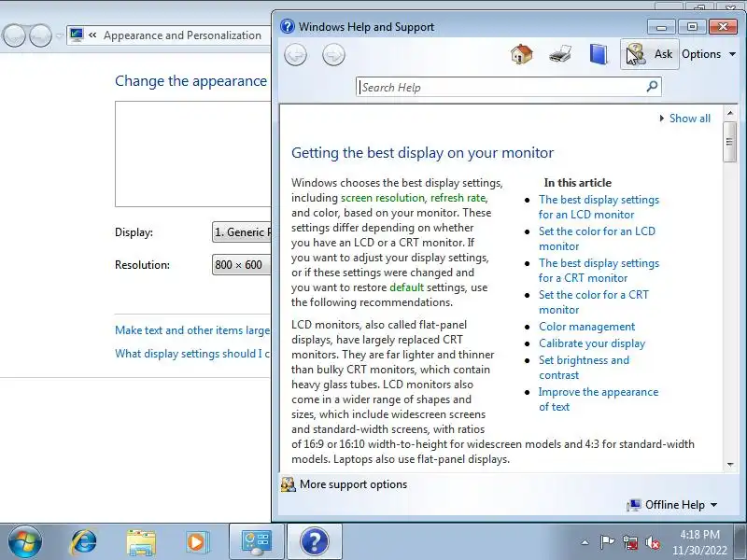747x560 pixels.
Task: Click Appearance and Personalization breadcrumb
Action: [182, 35]
